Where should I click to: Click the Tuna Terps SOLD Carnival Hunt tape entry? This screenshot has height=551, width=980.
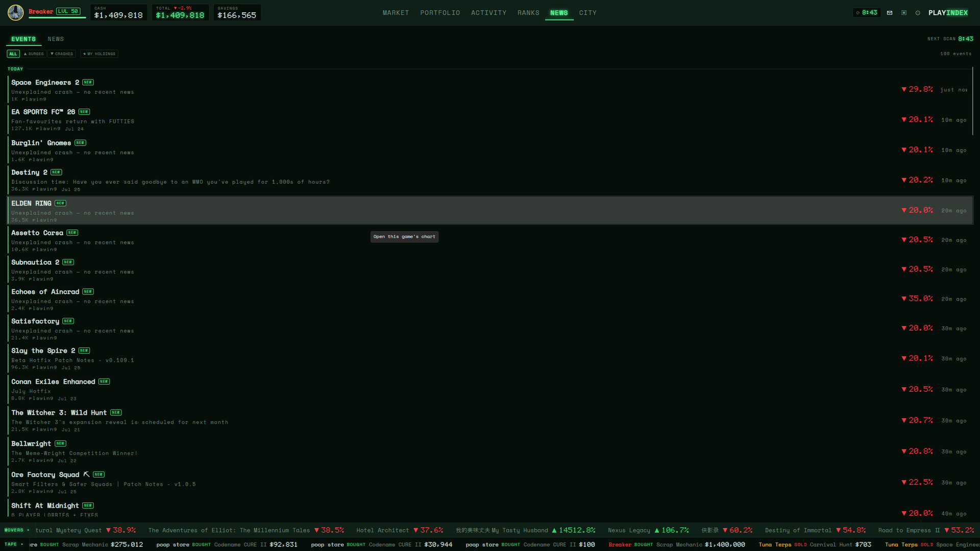[x=815, y=545]
